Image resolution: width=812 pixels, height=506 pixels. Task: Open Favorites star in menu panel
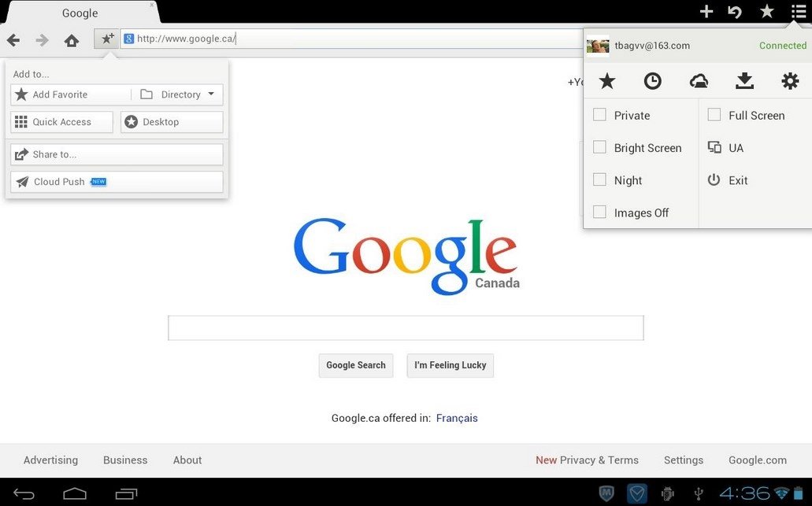click(607, 81)
